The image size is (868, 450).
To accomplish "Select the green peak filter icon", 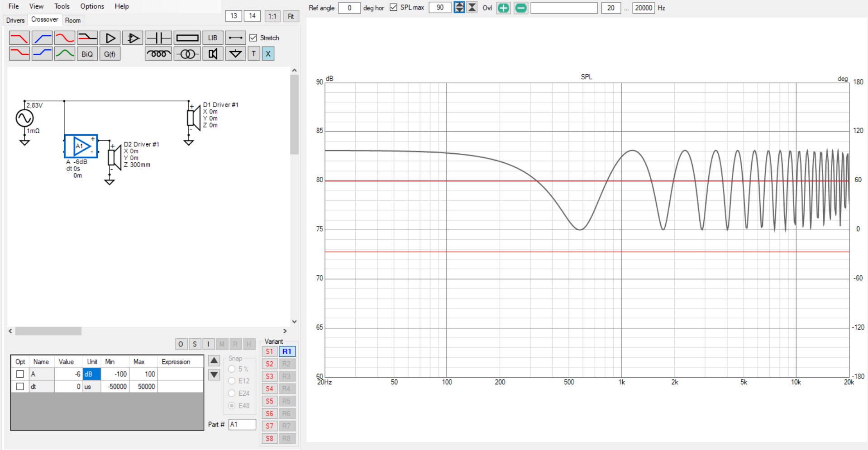I will (65, 54).
